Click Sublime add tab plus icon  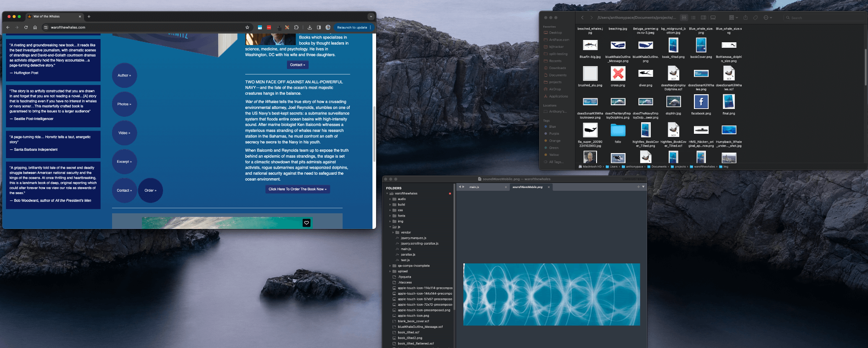tap(638, 187)
